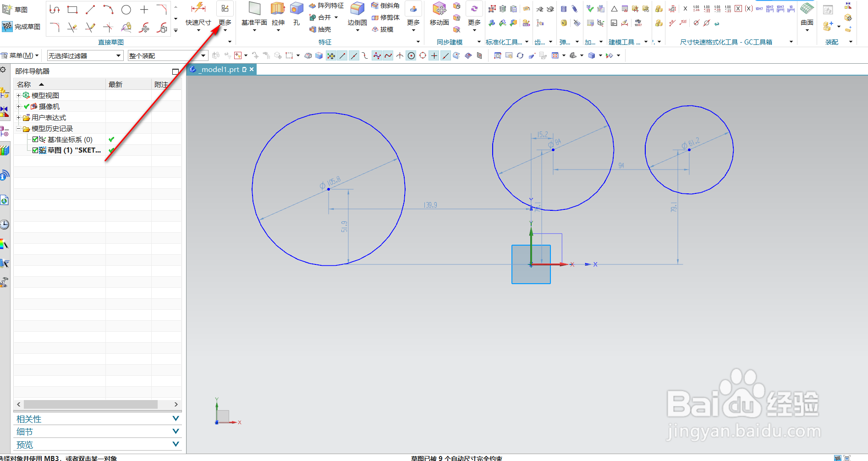Viewport: 868px width, 461px height.
Task: Expand the 模型视图 tree node
Action: [x=19, y=95]
